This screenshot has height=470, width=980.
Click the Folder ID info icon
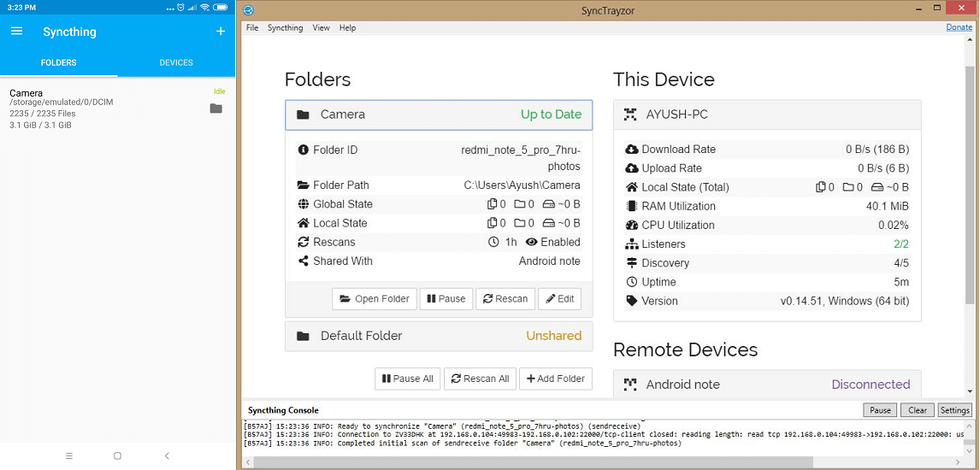303,150
